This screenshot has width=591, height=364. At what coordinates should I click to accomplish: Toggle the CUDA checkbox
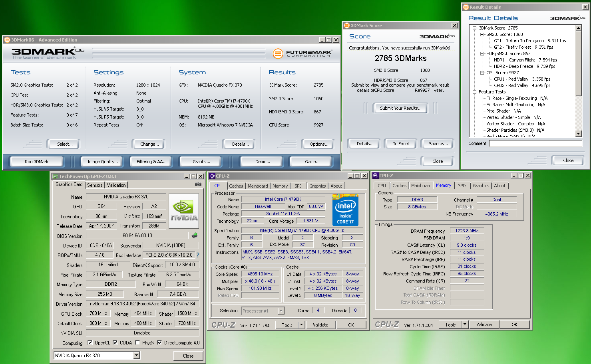point(115,342)
